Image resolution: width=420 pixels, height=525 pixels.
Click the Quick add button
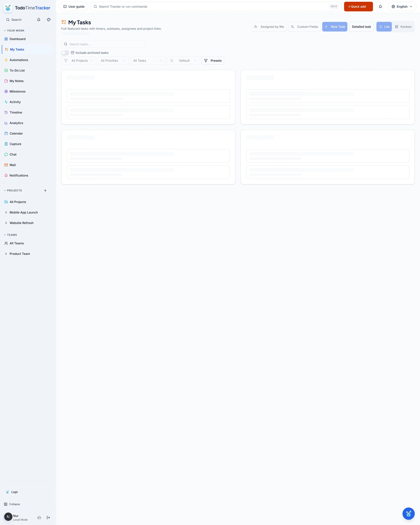pyautogui.click(x=358, y=7)
